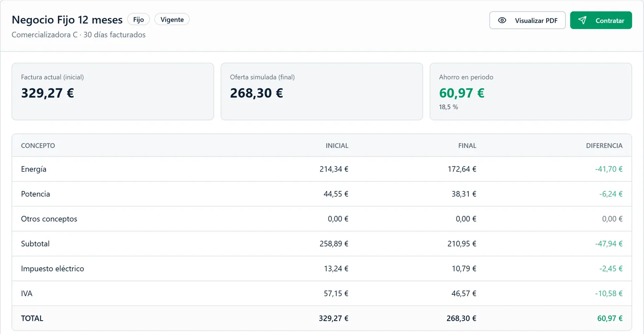Image resolution: width=644 pixels, height=334 pixels.
Task: Click the 18,5 % savings percentage
Action: pos(448,107)
